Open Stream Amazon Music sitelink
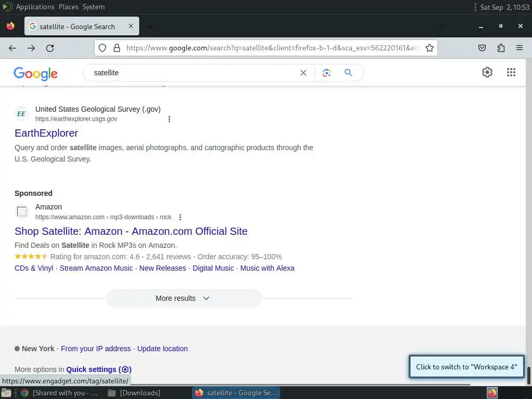 coord(96,268)
